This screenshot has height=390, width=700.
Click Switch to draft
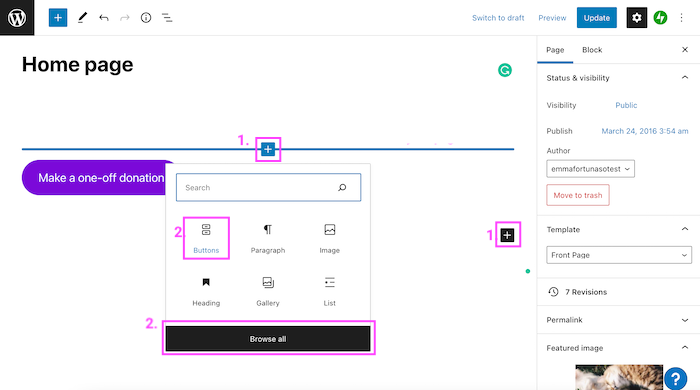coord(498,18)
